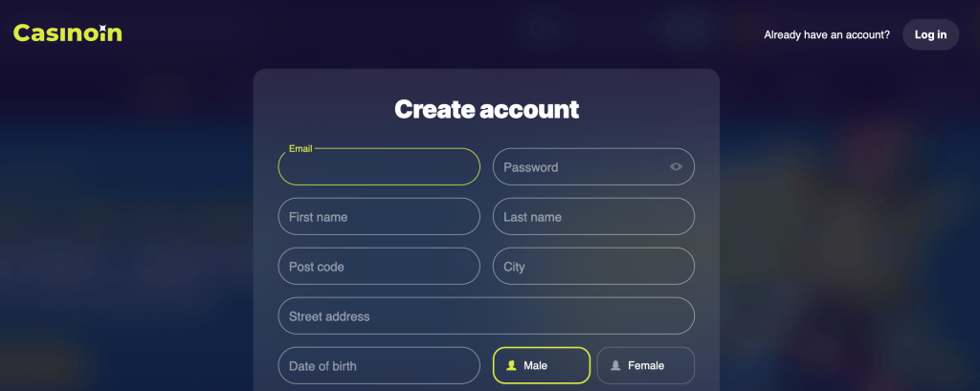
Task: Open the Date of birth field
Action: [379, 365]
